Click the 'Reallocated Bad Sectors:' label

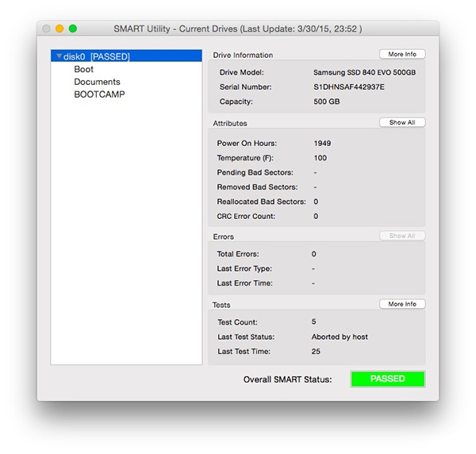click(x=261, y=202)
